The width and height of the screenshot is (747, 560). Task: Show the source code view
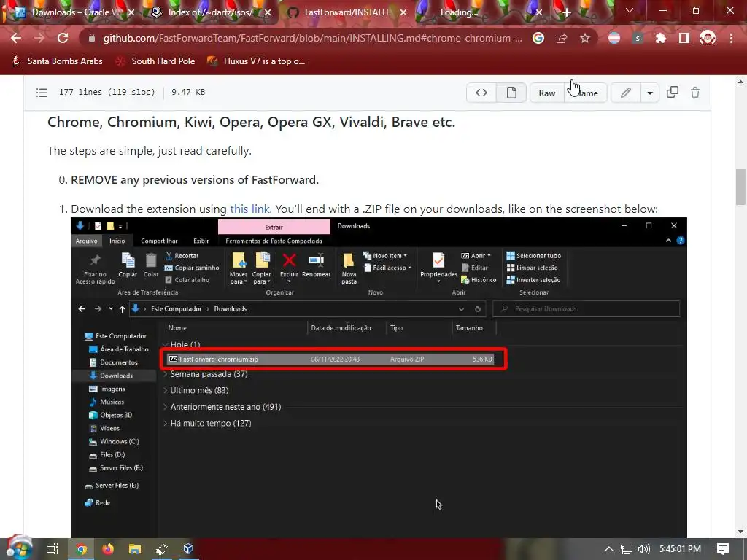pos(481,93)
